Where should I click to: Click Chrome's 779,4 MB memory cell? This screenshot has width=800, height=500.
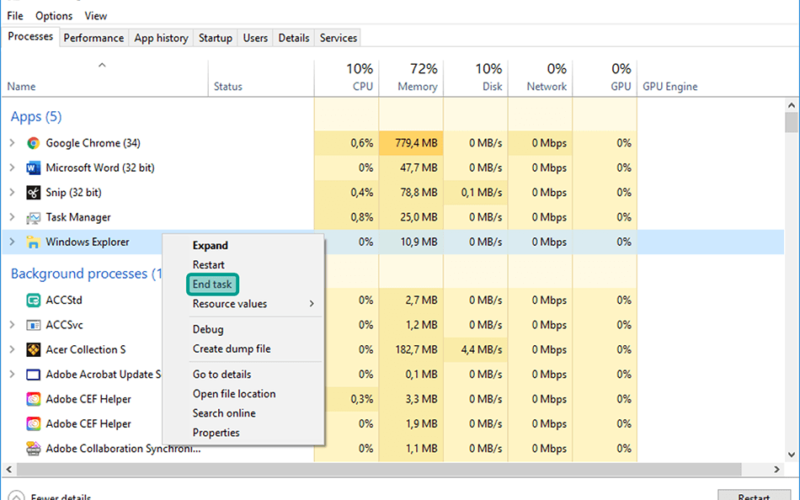point(411,143)
